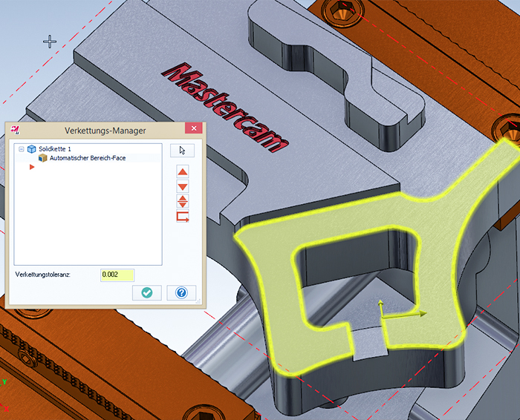The width and height of the screenshot is (520, 420).
Task: Click the brown face icon beside Automatischer Bereich-Face
Action: (43, 158)
